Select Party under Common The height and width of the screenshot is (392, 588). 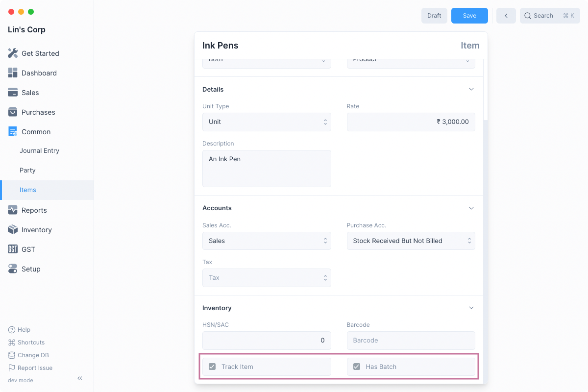click(x=27, y=171)
